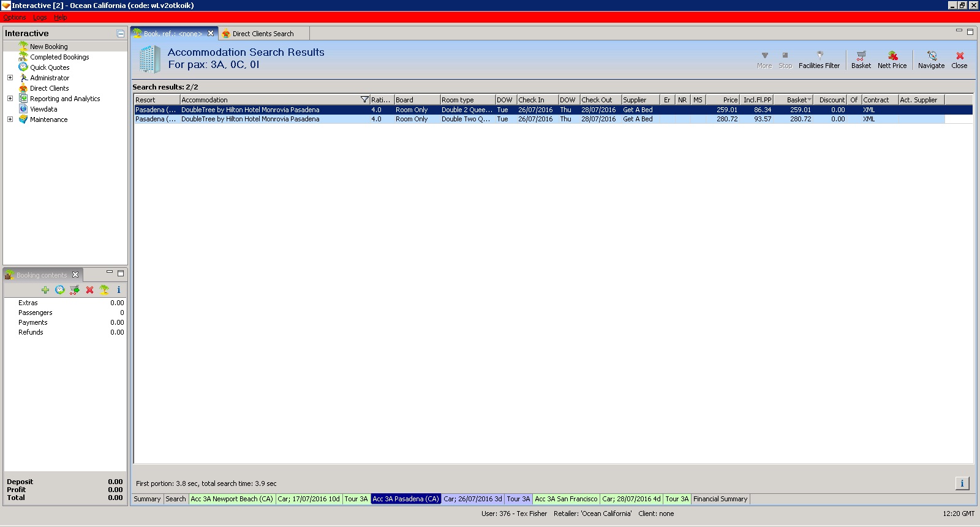
Task: Open the Direct Clients Search tab
Action: (263, 34)
